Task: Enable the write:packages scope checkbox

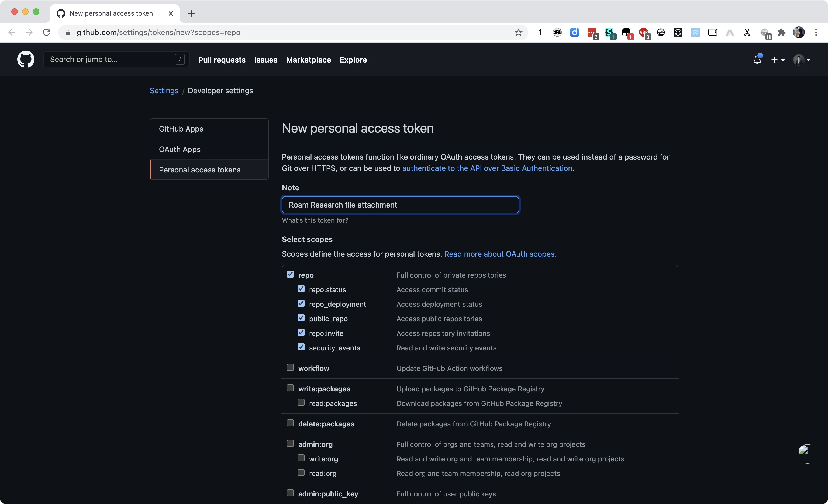Action: 290,388
